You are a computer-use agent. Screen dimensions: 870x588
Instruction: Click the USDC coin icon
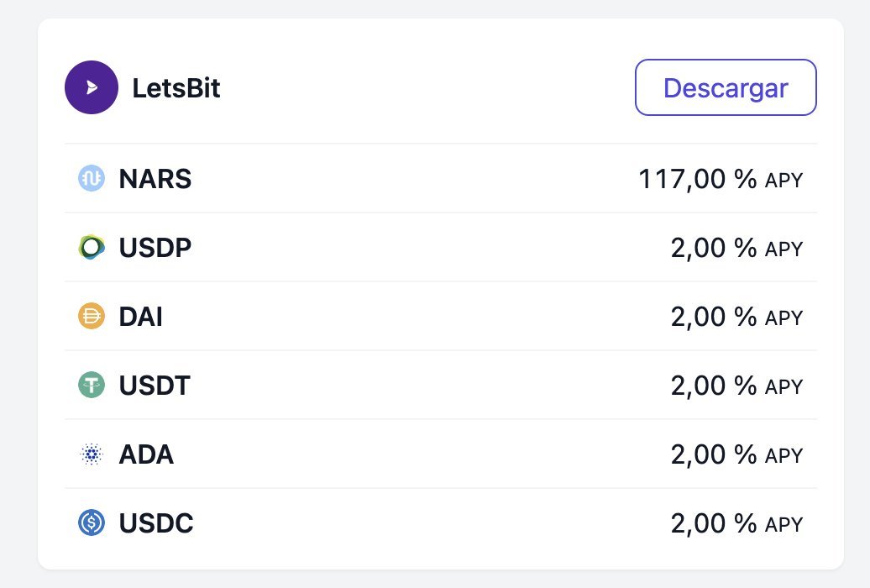click(x=92, y=523)
